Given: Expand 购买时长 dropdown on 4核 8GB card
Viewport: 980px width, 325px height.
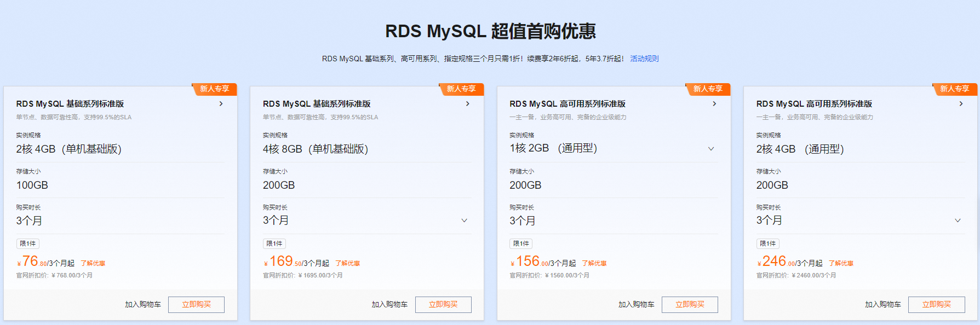Looking at the screenshot, I should click(464, 220).
